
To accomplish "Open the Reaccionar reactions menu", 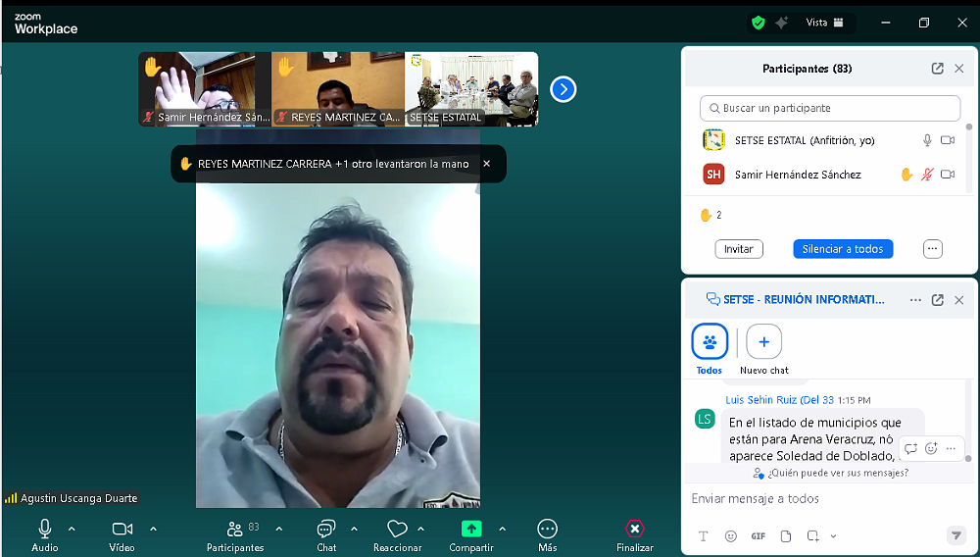I will pos(397,530).
